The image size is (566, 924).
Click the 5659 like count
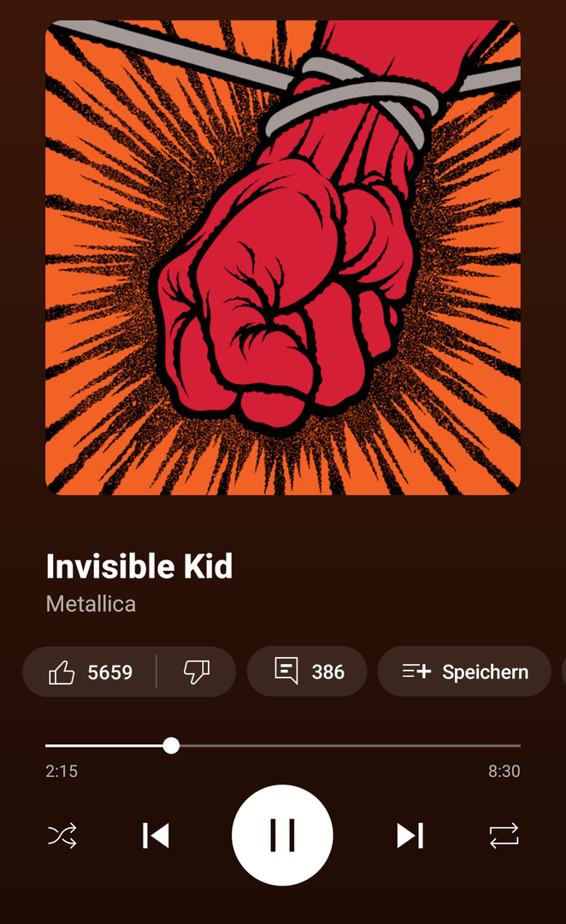click(x=110, y=672)
